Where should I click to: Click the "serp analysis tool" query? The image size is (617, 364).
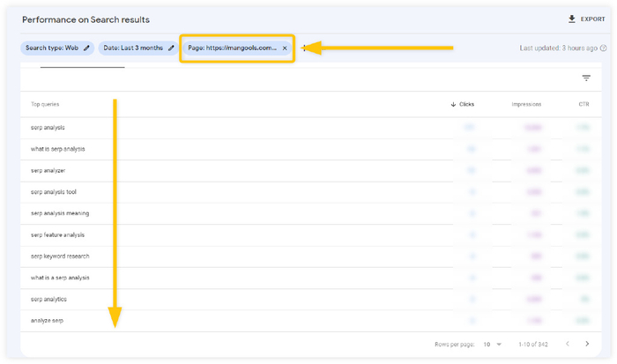[x=54, y=192]
